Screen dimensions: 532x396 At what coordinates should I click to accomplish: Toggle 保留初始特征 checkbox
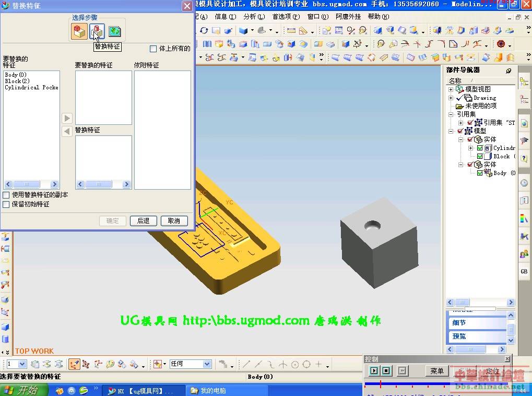click(x=6, y=204)
